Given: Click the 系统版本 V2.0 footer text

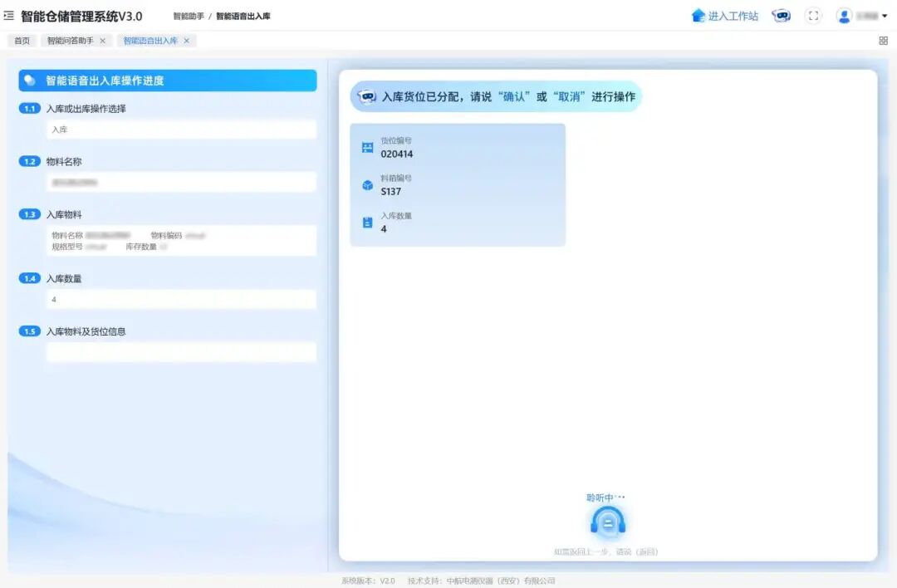Looking at the screenshot, I should (x=368, y=581).
